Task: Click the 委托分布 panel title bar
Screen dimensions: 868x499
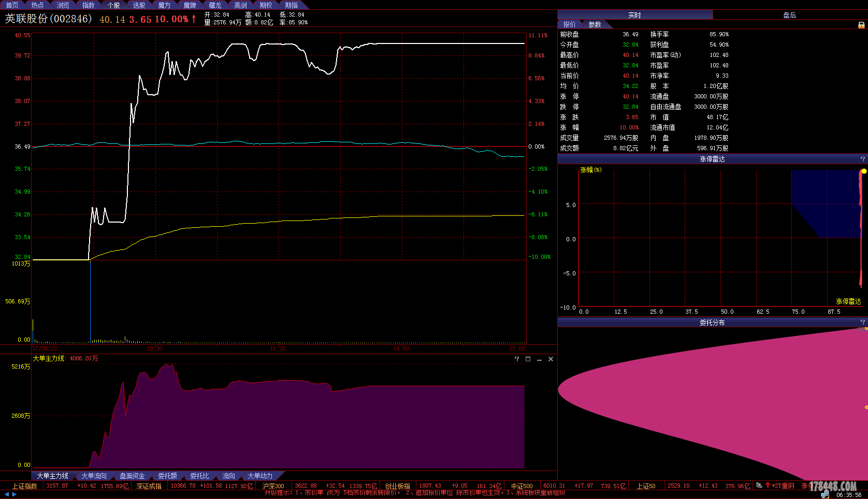Action: tap(712, 322)
